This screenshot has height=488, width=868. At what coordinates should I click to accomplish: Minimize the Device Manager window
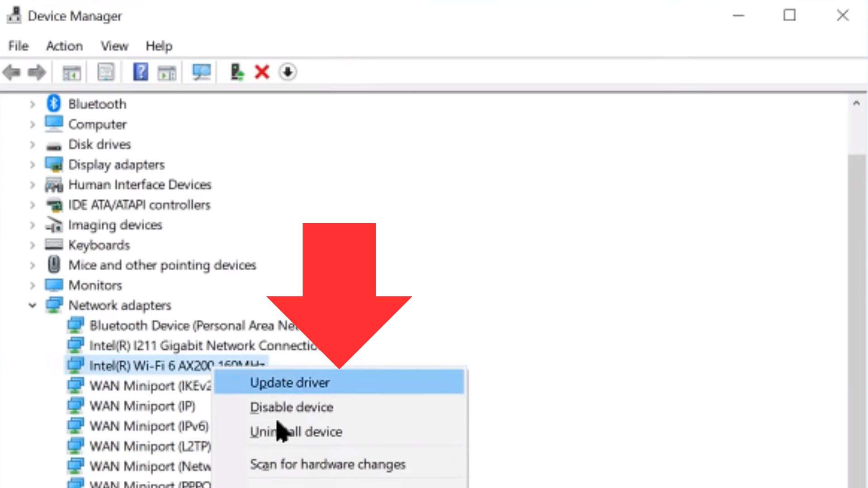pos(739,15)
